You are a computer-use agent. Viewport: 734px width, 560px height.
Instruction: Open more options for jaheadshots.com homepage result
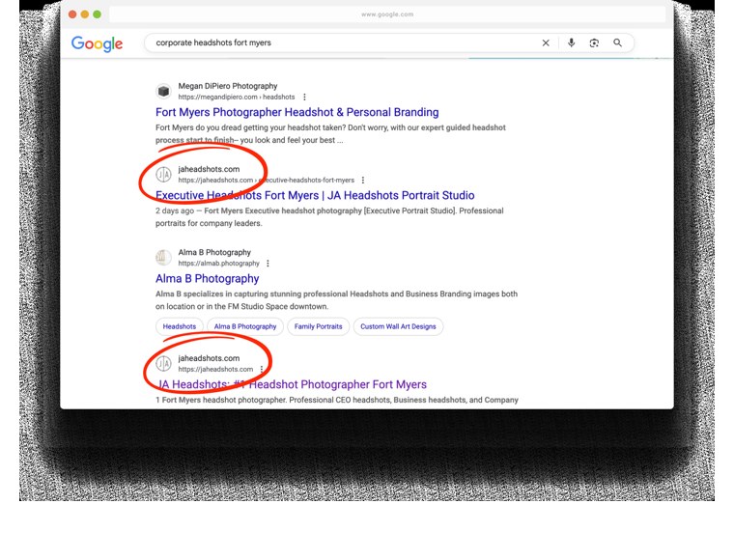pyautogui.click(x=261, y=369)
